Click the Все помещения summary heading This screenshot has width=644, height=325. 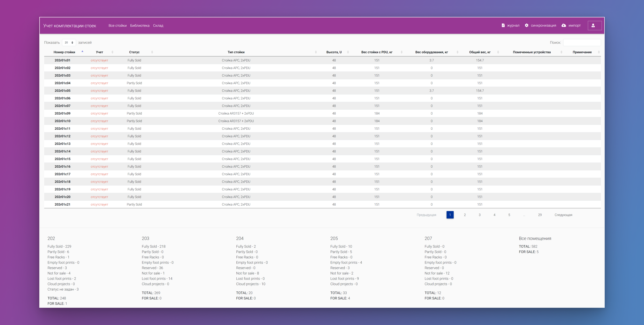click(535, 238)
